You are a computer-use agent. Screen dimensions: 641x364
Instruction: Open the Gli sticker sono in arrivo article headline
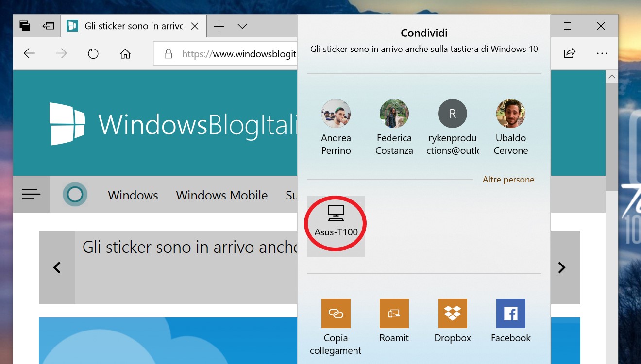click(x=190, y=248)
